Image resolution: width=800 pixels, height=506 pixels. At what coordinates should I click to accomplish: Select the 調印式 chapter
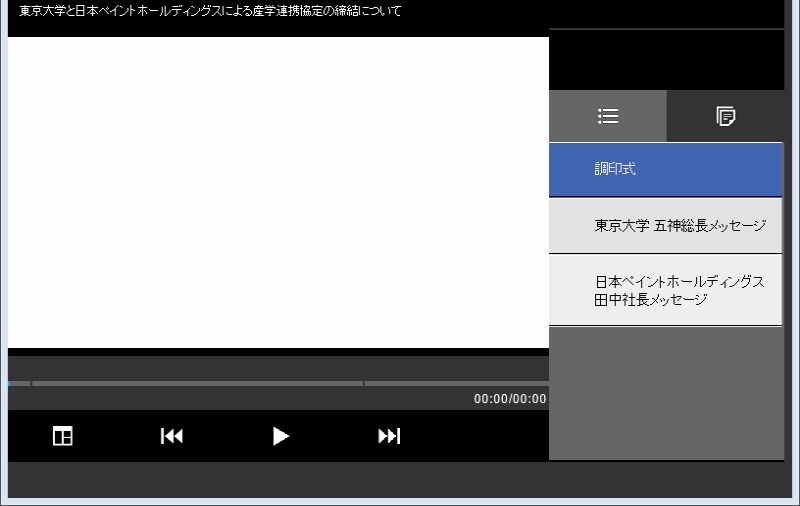pyautogui.click(x=665, y=169)
